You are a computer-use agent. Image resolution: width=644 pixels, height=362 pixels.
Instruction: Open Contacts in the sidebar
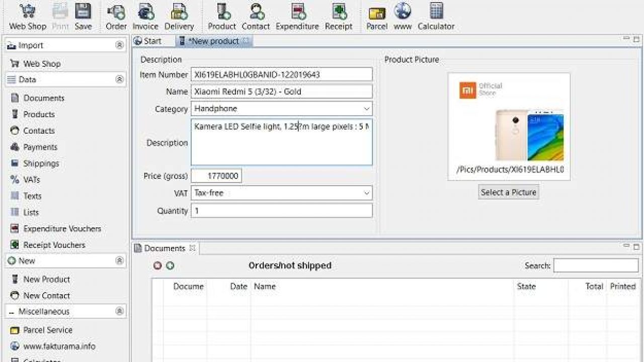33,131
